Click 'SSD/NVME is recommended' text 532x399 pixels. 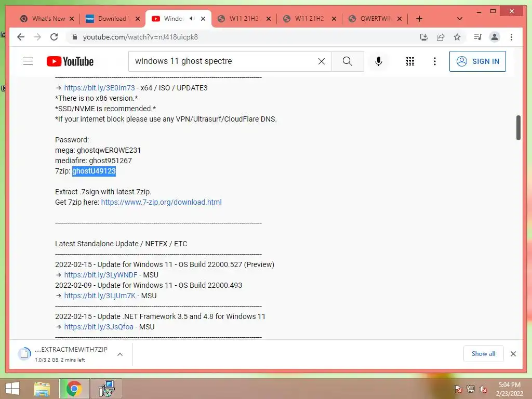click(105, 109)
